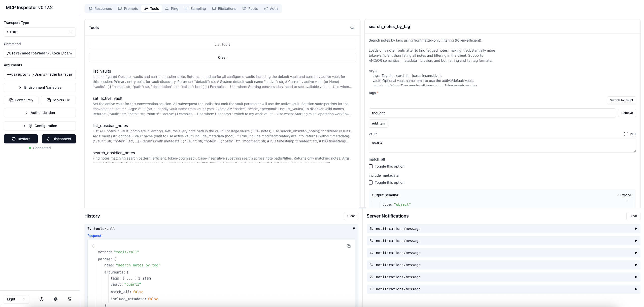This screenshot has height=307, width=644.
Task: Click Switch to JSON button
Action: pyautogui.click(x=621, y=100)
